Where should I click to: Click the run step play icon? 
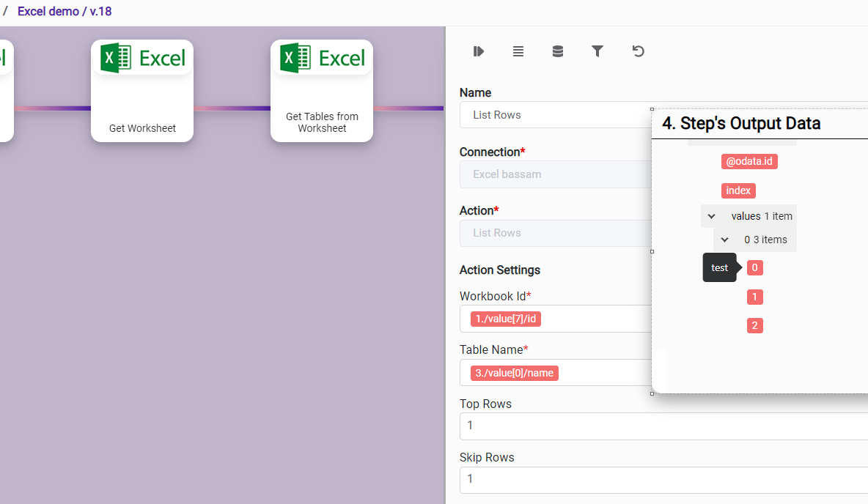click(479, 51)
